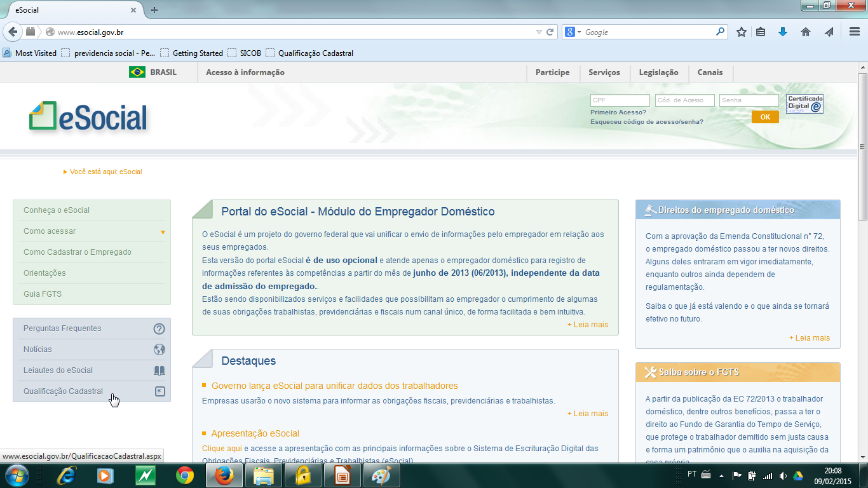Open the Qualificação Cadastral bookmark in toolbar
This screenshot has height=488, width=868.
[x=309, y=53]
